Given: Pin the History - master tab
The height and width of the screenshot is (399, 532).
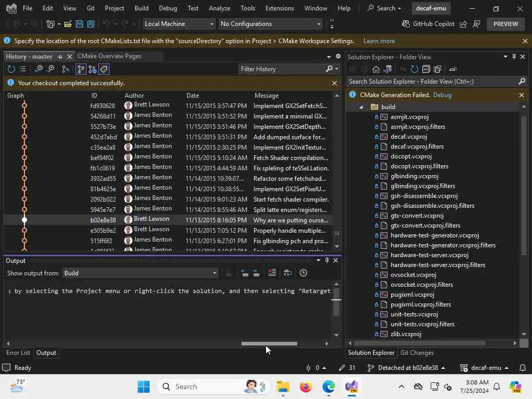Looking at the screenshot, I should click(60, 57).
